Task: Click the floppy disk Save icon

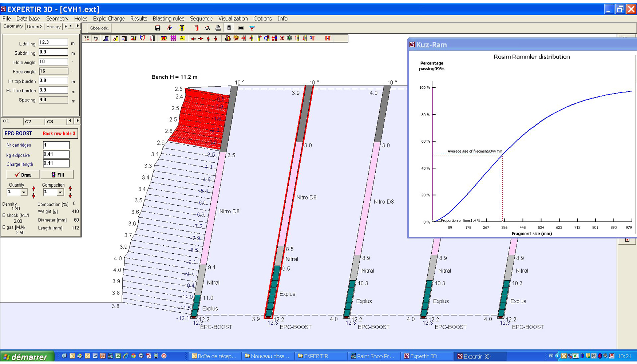Action: click(x=158, y=28)
